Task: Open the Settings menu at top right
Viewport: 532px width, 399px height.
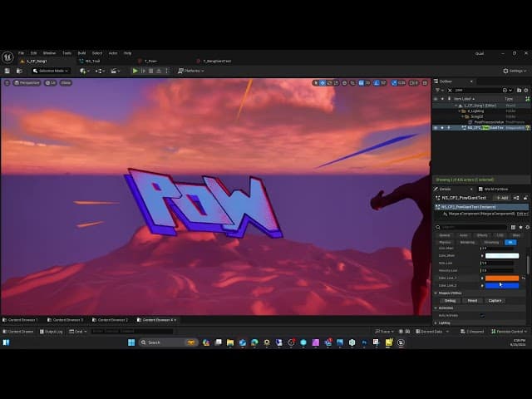Action: [515, 71]
